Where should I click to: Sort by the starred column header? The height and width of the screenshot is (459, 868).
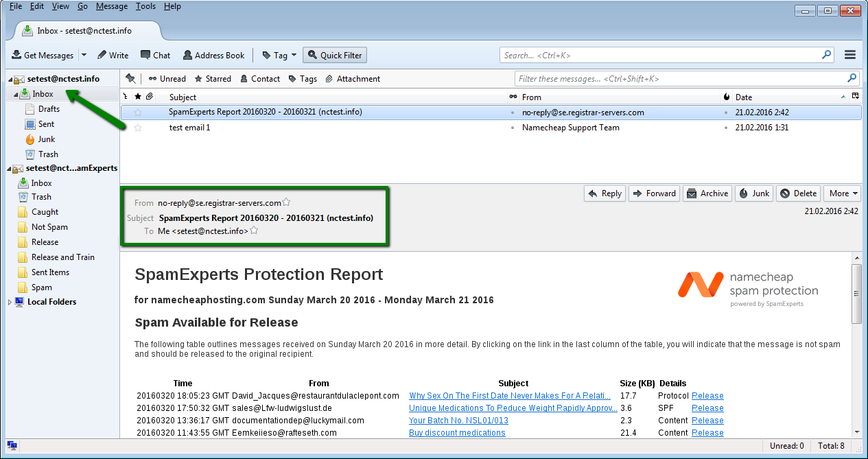tap(138, 97)
